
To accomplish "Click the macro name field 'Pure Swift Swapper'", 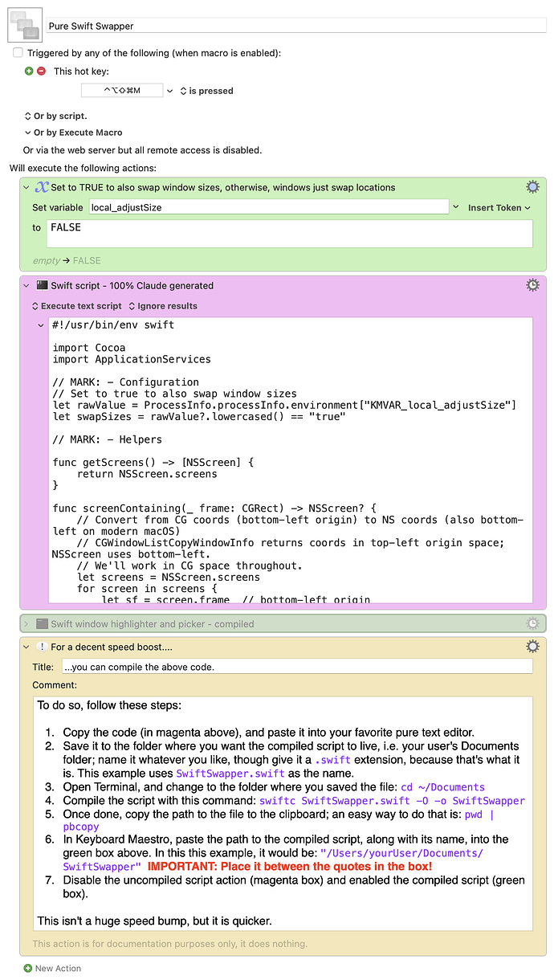I will click(295, 26).
